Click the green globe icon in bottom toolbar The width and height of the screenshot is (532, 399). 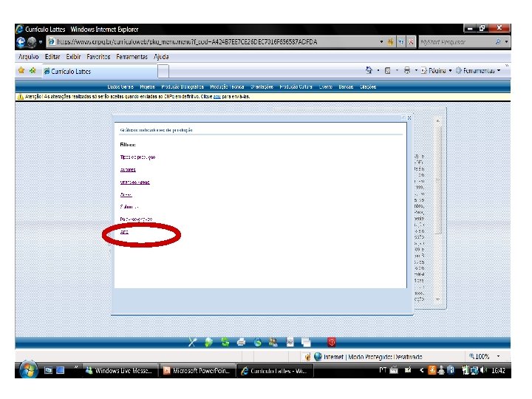tap(208, 342)
